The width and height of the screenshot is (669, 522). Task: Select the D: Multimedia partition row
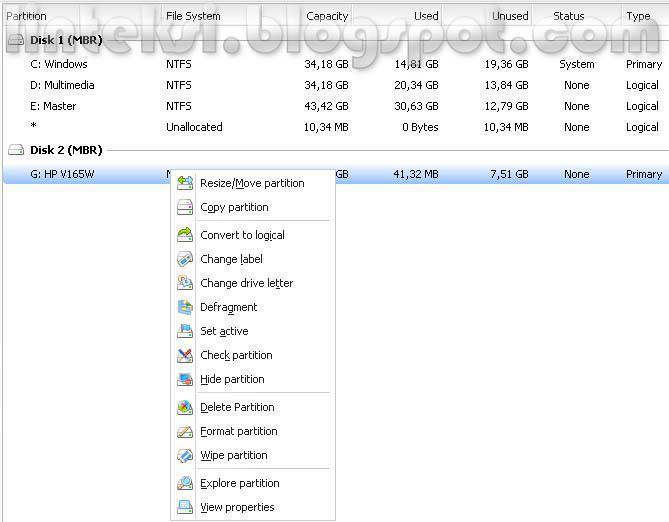tap(336, 85)
